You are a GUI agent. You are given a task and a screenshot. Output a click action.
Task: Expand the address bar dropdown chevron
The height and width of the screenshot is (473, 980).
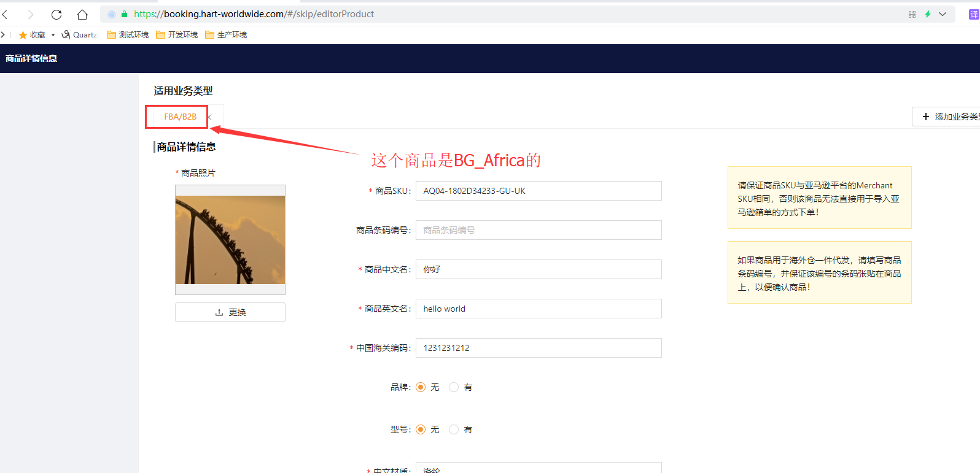pos(943,14)
